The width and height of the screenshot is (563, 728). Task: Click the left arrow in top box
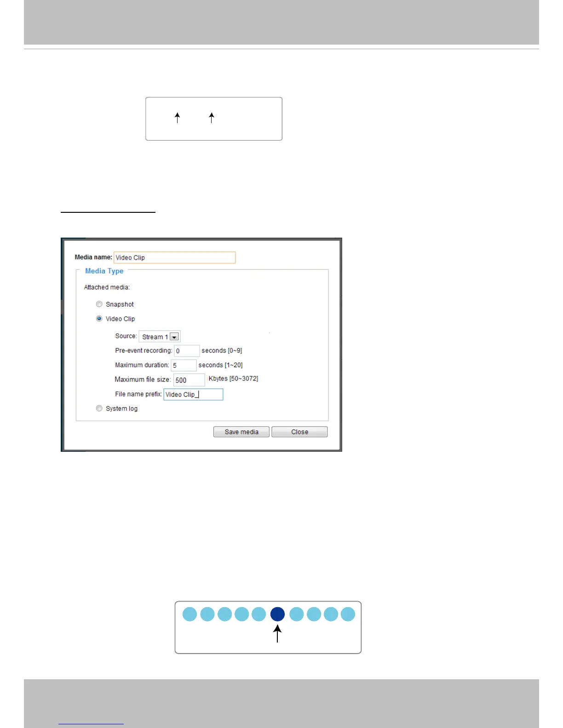click(x=178, y=118)
